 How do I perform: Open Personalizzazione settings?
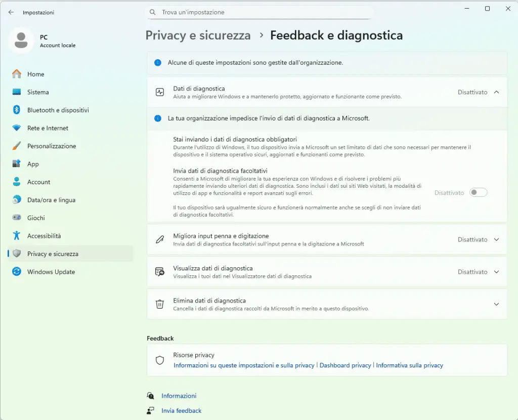52,146
